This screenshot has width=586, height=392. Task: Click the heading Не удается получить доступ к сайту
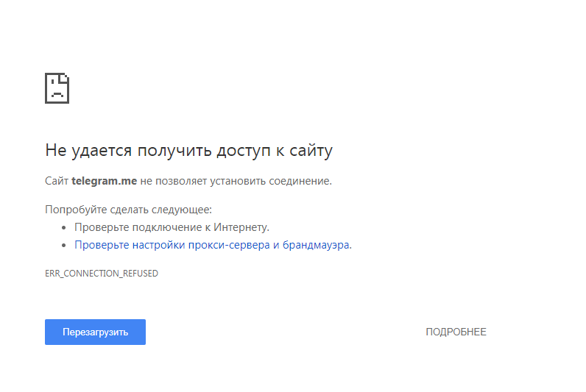188,151
